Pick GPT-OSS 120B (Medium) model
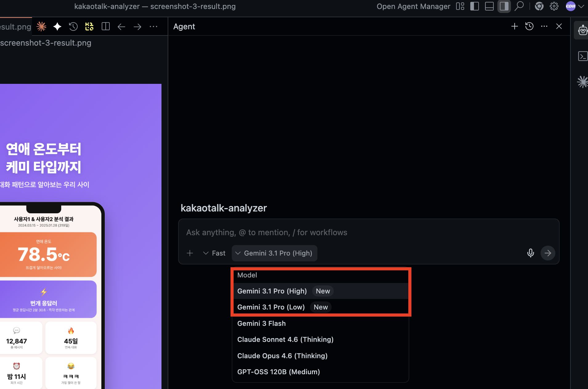The height and width of the screenshot is (389, 588). (x=321, y=372)
